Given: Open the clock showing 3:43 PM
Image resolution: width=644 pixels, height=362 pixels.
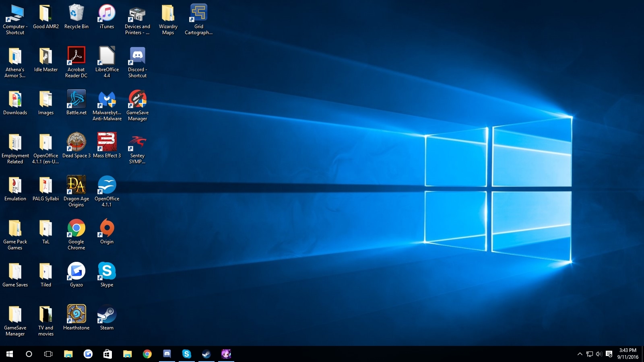Looking at the screenshot, I should pyautogui.click(x=627, y=354).
